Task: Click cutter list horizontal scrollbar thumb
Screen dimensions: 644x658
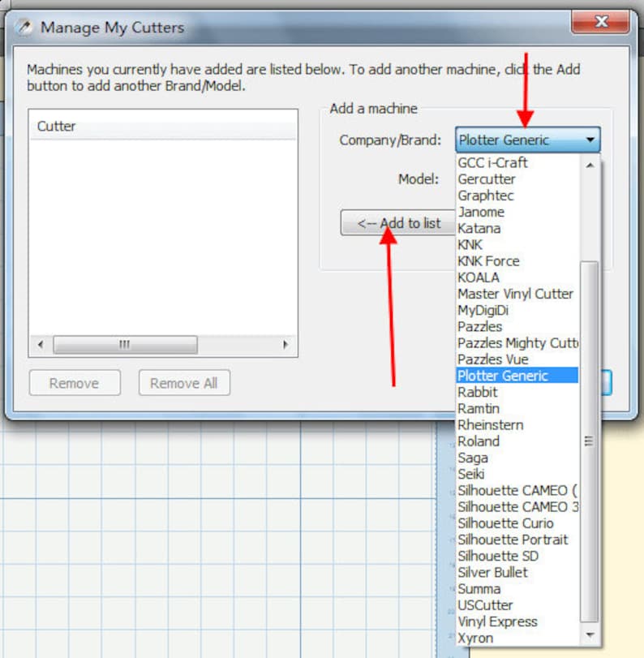Action: pyautogui.click(x=125, y=345)
